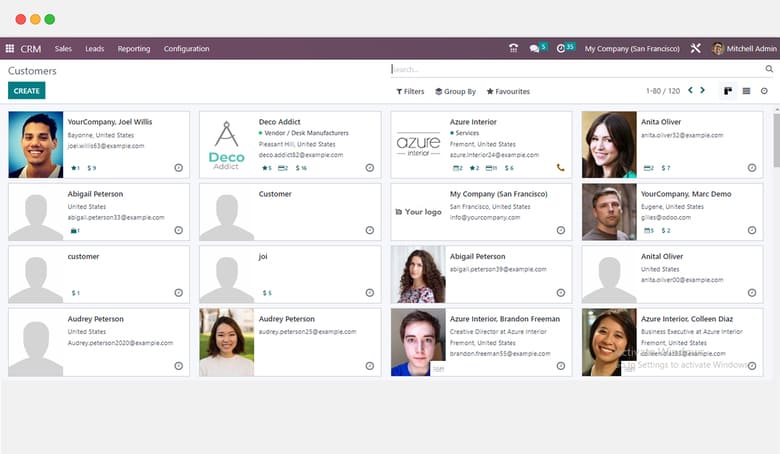Go to previous page arrow
This screenshot has width=780, height=454.
coord(690,91)
